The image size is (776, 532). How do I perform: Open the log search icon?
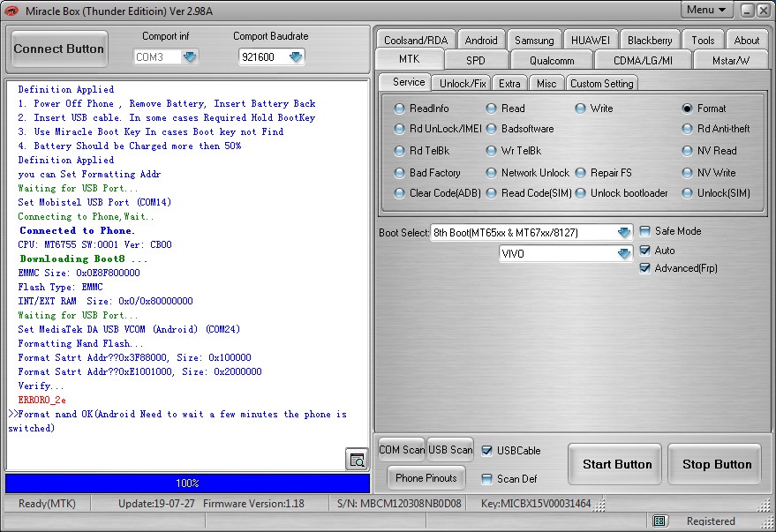(x=357, y=460)
